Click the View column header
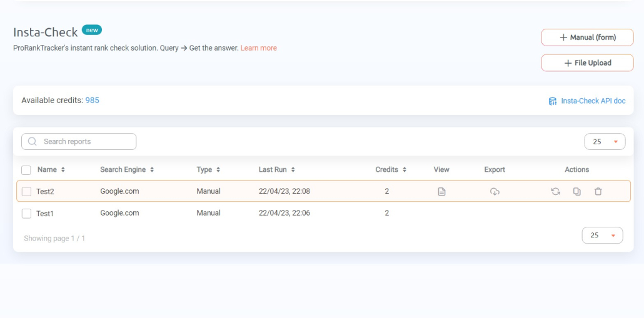Image resolution: width=644 pixels, height=318 pixels. coord(441,169)
